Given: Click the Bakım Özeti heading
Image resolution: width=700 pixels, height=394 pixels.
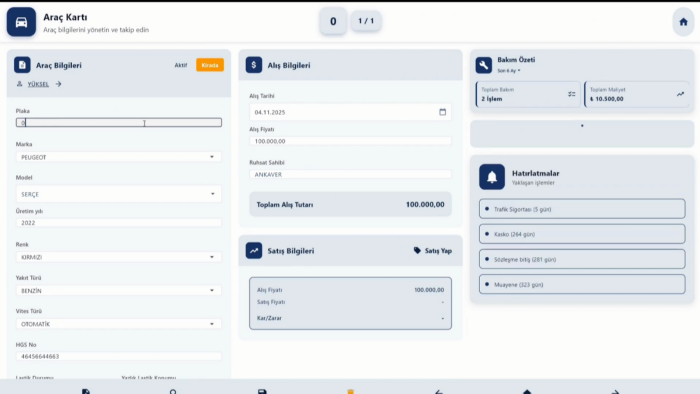Looking at the screenshot, I should click(x=516, y=60).
